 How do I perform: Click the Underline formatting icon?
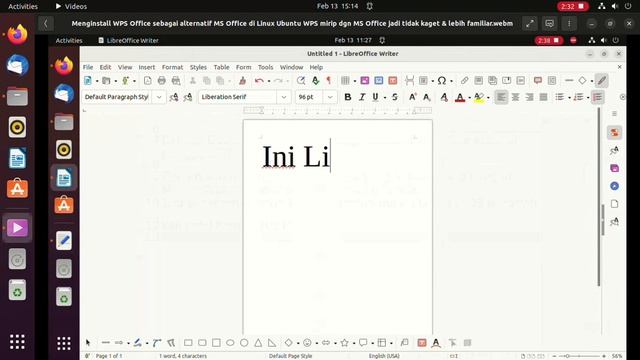point(375,97)
